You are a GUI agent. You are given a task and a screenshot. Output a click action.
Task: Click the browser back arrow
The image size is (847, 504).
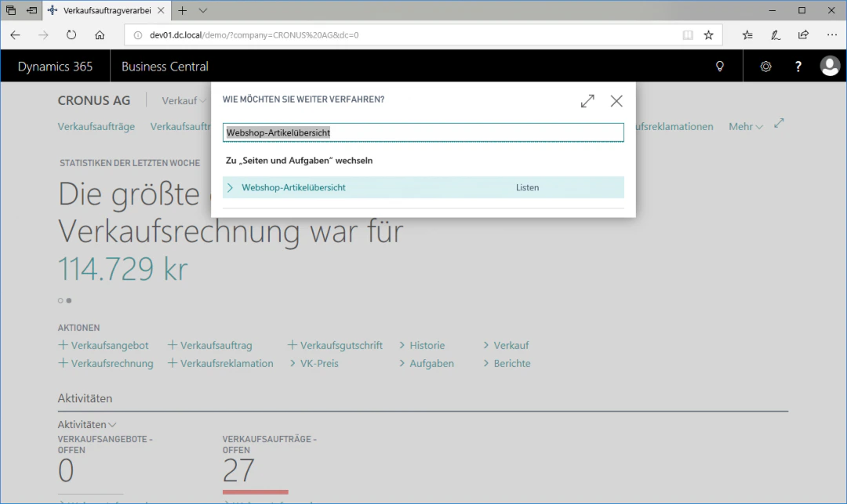click(15, 35)
